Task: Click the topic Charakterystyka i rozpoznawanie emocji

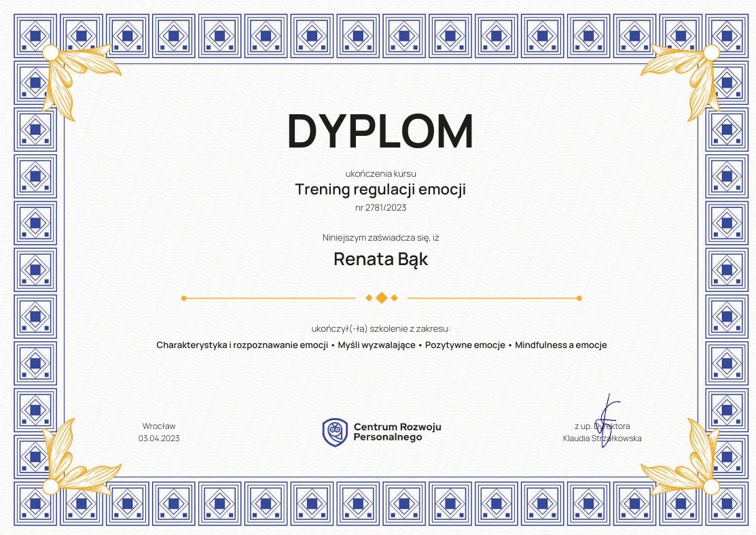Action: click(x=242, y=345)
